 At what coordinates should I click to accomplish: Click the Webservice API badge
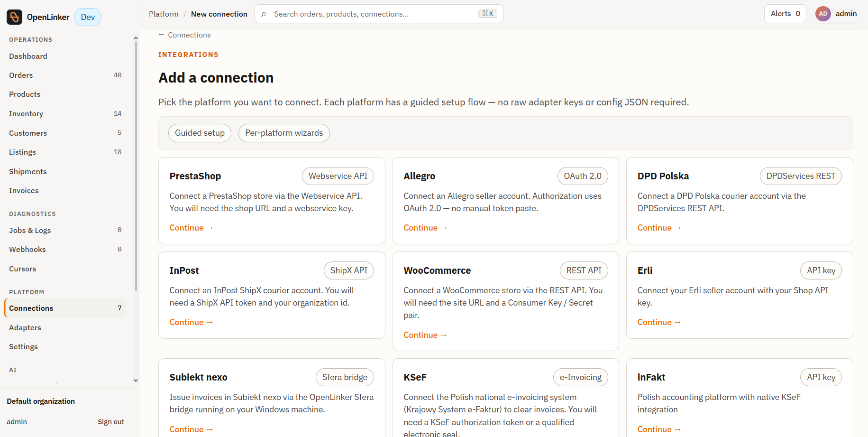coord(338,176)
